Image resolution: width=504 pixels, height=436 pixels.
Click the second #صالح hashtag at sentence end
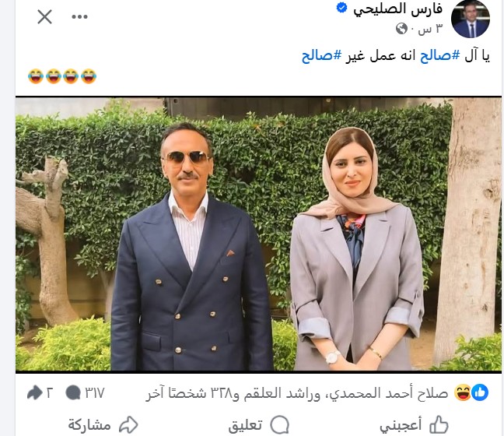point(321,55)
